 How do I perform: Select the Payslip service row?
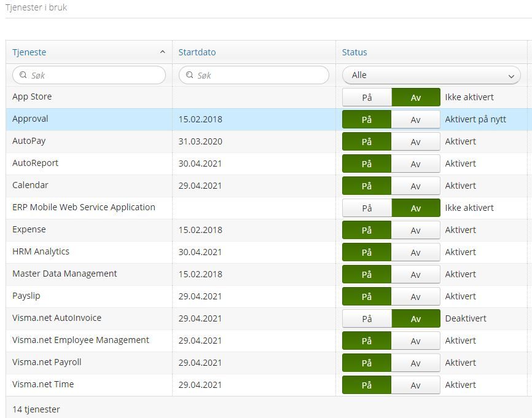(x=268, y=296)
